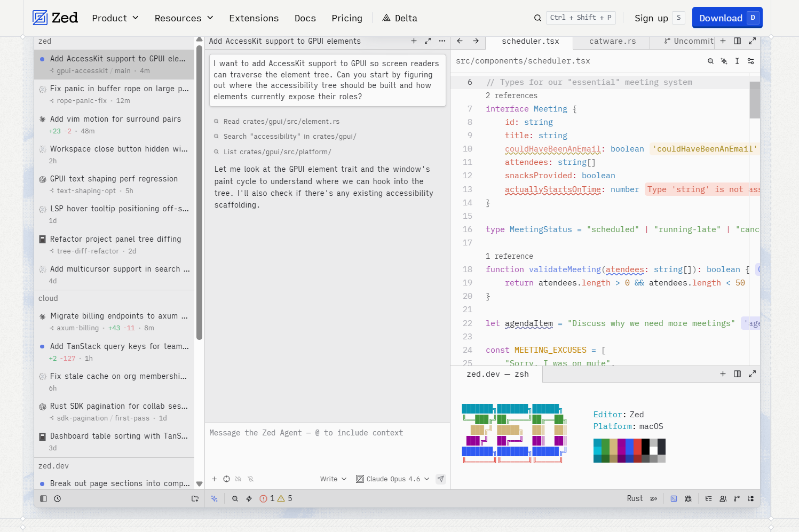Open the agent panel ellipsis menu
The width and height of the screenshot is (799, 532).
click(x=442, y=41)
